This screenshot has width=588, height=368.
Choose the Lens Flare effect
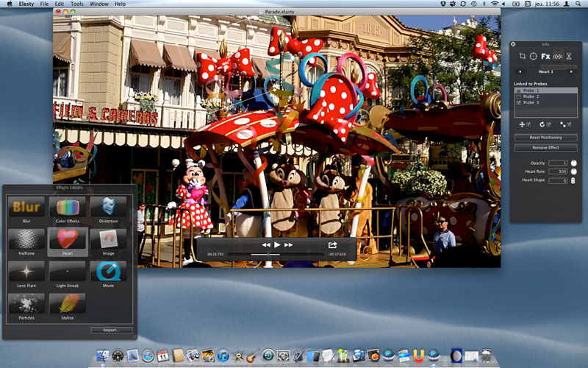tap(26, 274)
